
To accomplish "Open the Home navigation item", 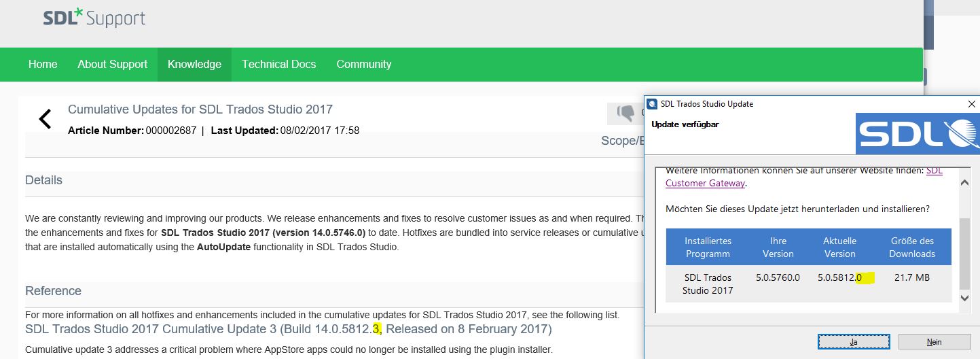I will [43, 65].
